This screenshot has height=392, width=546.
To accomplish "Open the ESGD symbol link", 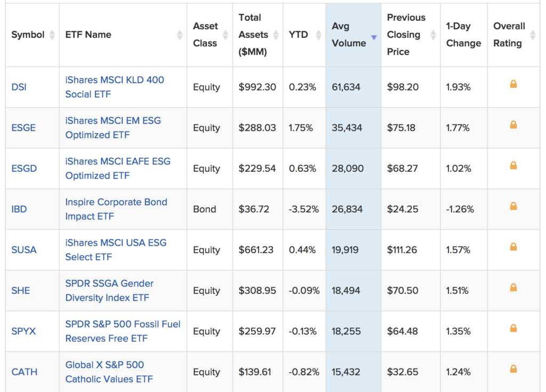I will coord(24,169).
